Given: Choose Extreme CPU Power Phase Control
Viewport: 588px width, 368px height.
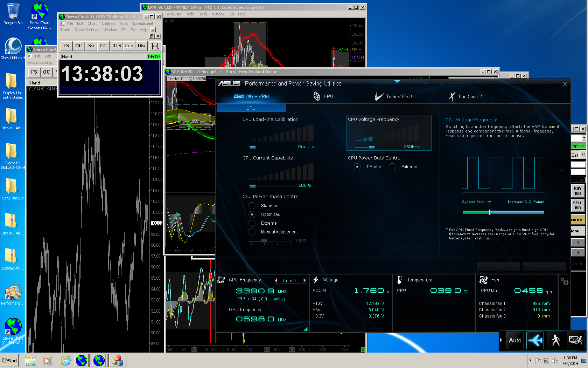Looking at the screenshot, I should coord(252,223).
